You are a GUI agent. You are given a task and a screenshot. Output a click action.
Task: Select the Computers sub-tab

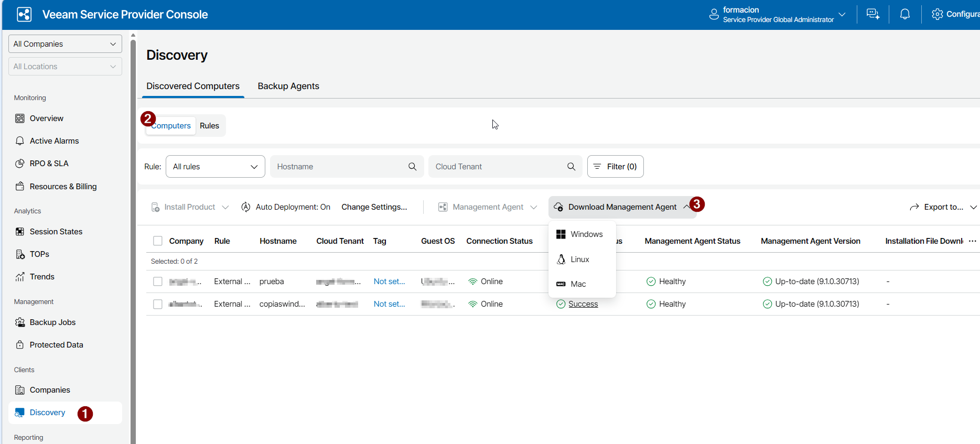pos(171,126)
